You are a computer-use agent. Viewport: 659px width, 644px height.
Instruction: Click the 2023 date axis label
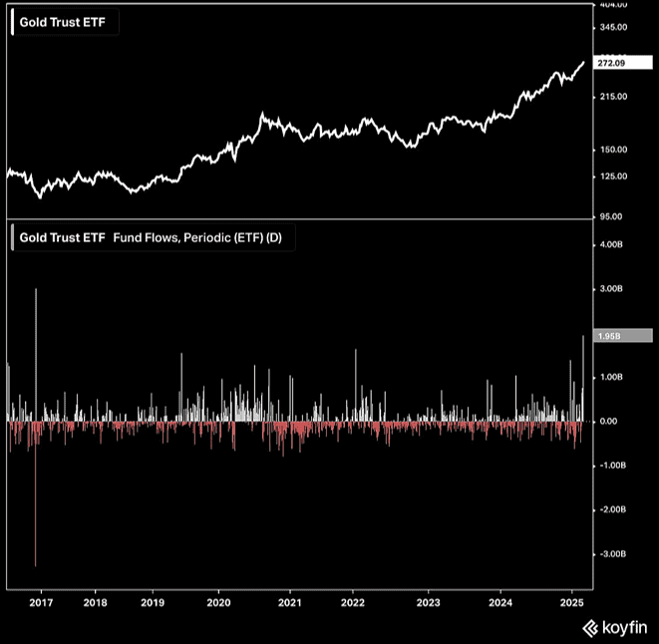pos(429,603)
